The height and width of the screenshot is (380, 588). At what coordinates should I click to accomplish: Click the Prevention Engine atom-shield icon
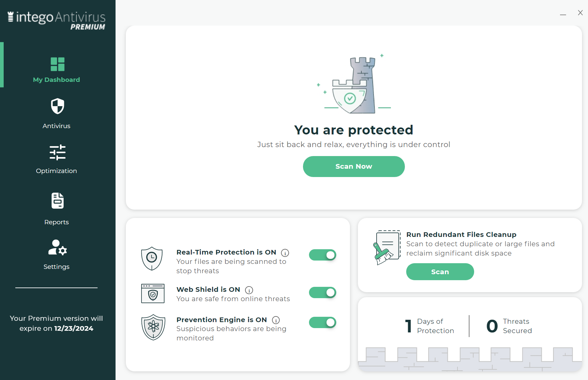pos(153,327)
